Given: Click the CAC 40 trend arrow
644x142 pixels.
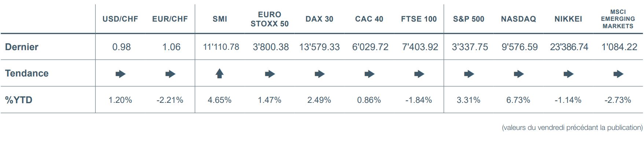Looking at the screenshot, I should tap(369, 74).
